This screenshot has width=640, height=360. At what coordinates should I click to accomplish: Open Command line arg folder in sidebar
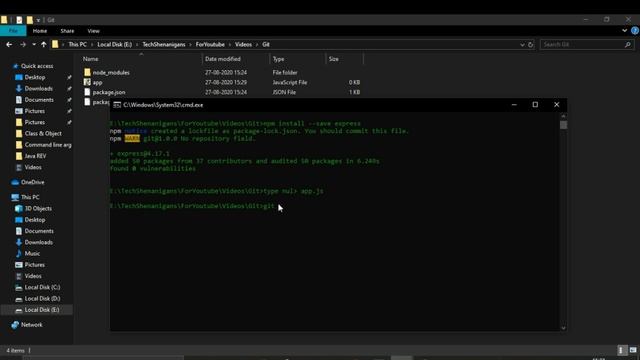48,145
